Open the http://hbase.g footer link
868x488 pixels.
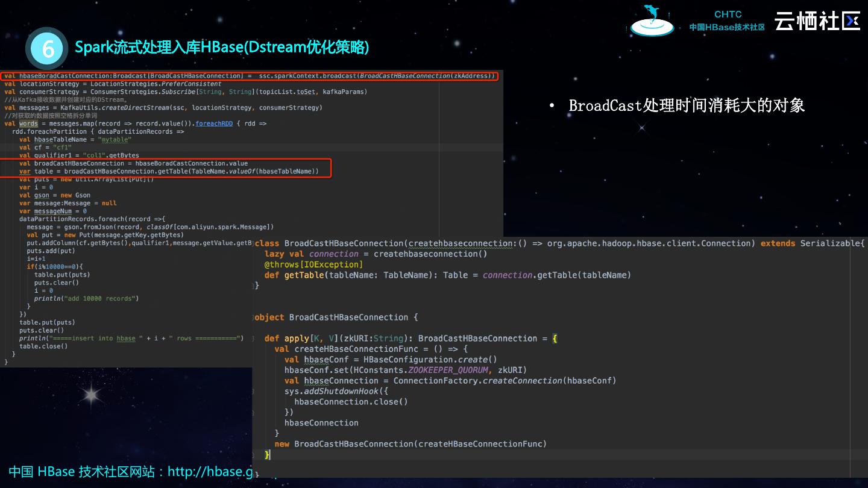pos(210,471)
